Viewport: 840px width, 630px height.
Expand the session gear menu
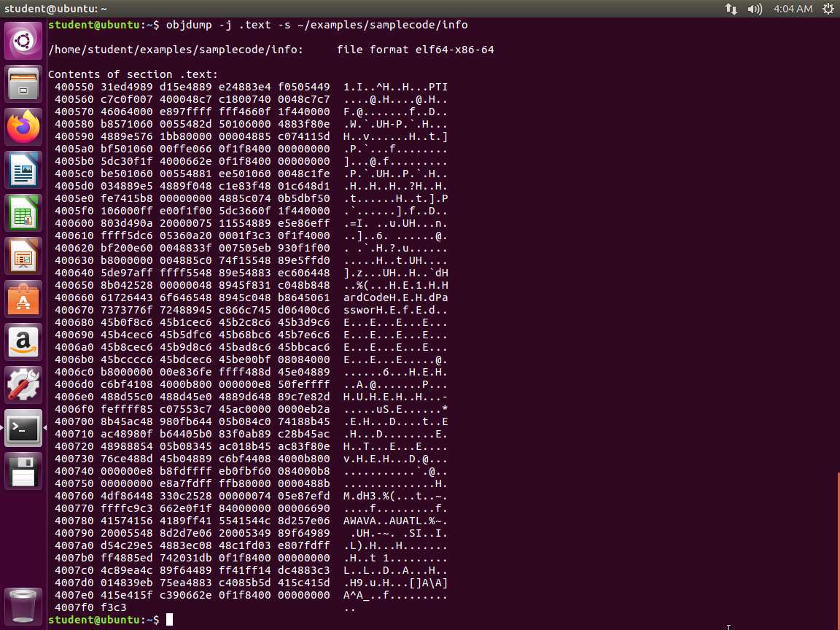click(828, 9)
